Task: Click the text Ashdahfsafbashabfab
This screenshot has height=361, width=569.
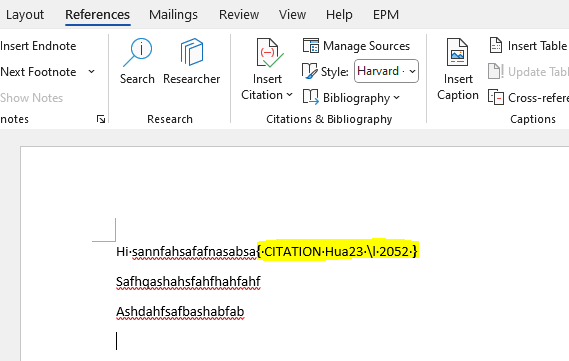Action: pos(180,312)
